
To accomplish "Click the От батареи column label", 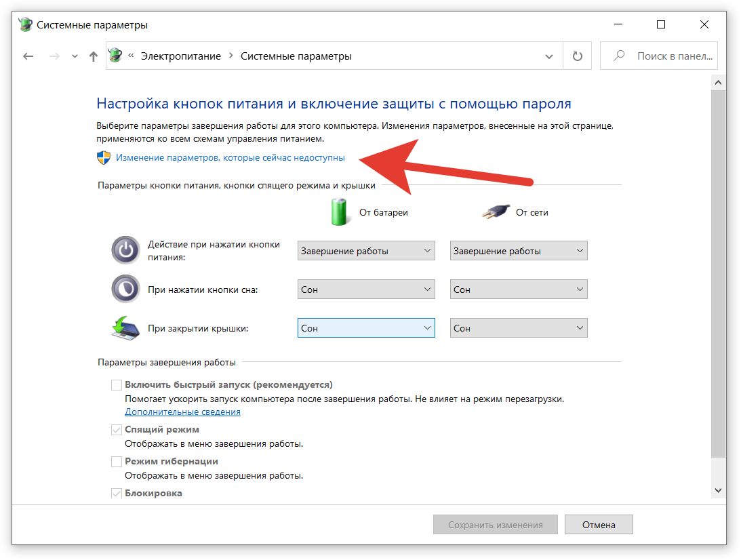I will [x=383, y=213].
